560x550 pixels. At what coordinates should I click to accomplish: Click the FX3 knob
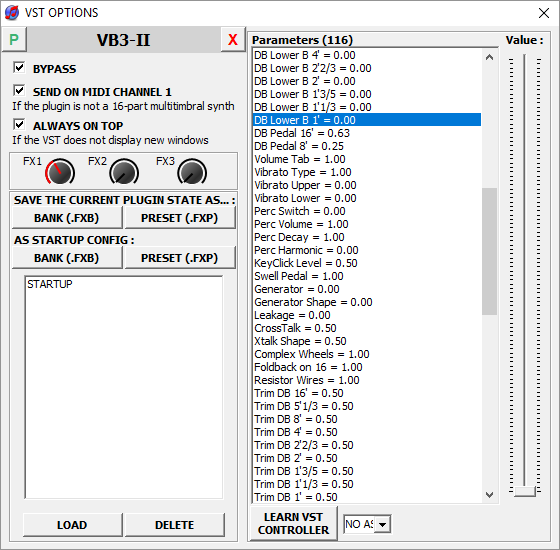[192, 172]
